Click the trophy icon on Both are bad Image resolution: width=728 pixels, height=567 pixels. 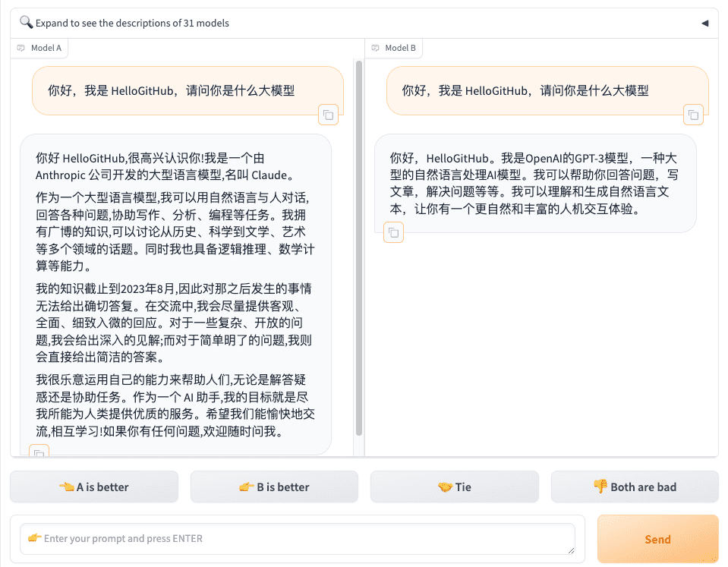point(600,487)
